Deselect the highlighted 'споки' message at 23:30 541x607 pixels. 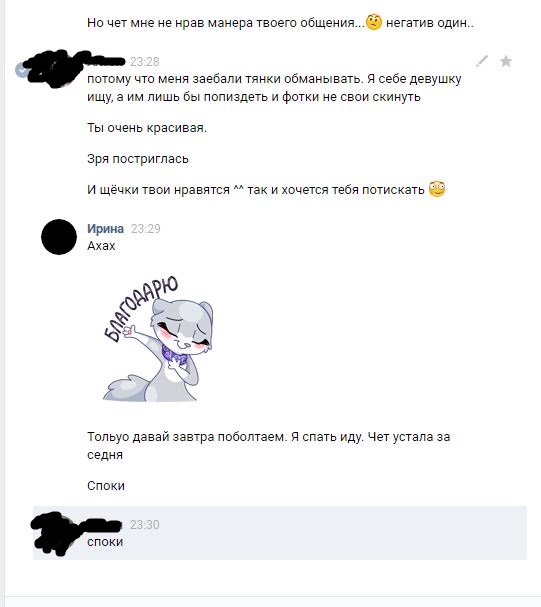[x=279, y=533]
